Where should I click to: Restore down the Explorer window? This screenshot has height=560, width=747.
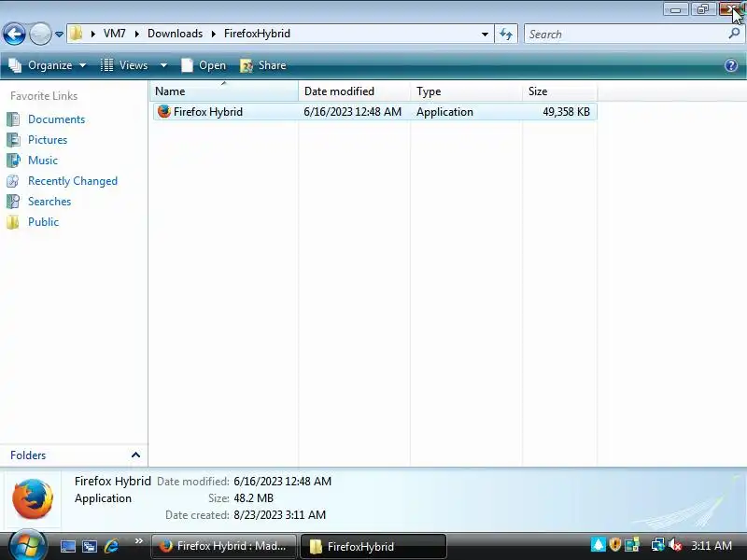pos(703,9)
